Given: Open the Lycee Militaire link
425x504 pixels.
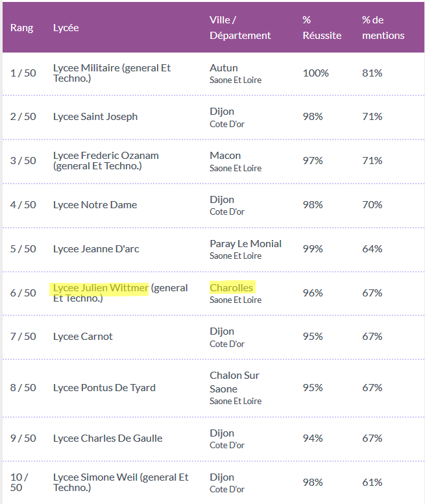Looking at the screenshot, I should click(x=112, y=73).
